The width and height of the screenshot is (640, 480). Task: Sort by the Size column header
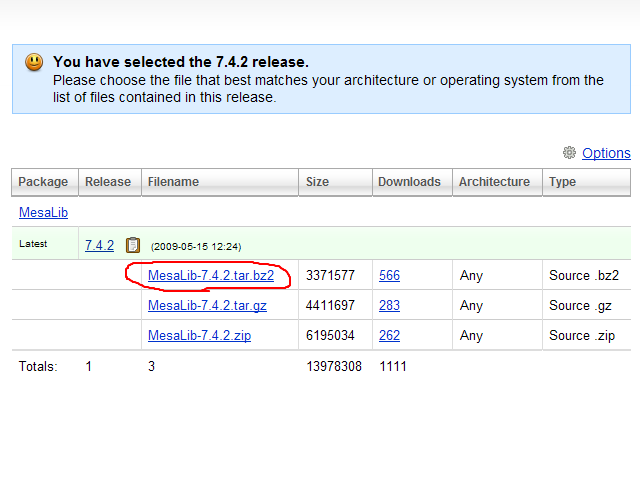pos(336,182)
